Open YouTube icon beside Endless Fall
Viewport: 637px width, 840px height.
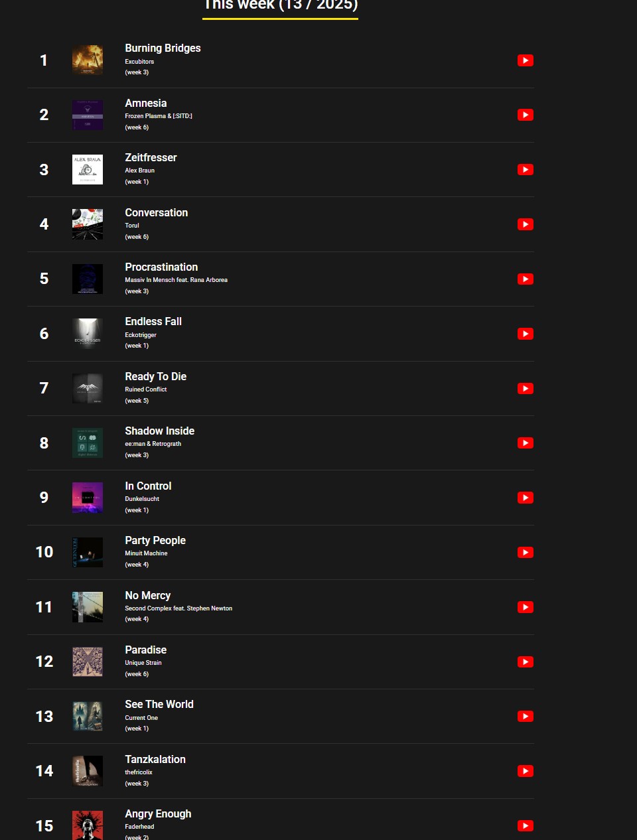click(x=526, y=334)
